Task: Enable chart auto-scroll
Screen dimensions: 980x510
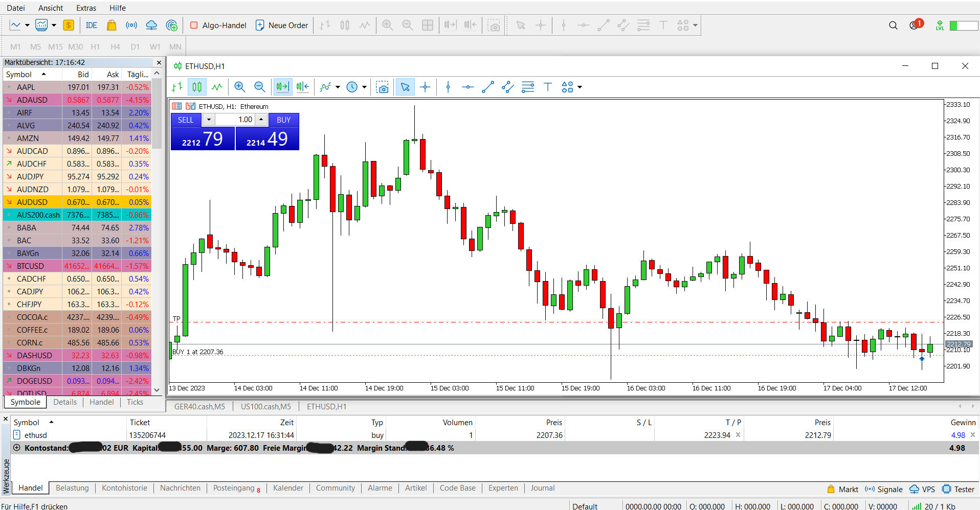Action: [x=282, y=87]
